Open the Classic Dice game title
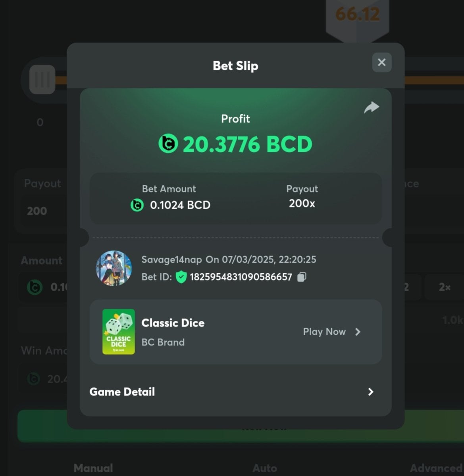This screenshot has height=476, width=464. click(173, 323)
